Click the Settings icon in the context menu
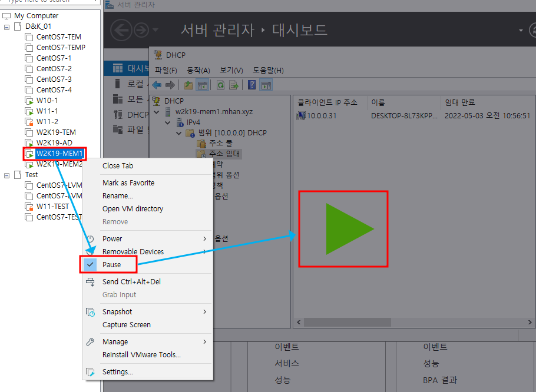The image size is (536, 392). pyautogui.click(x=90, y=372)
